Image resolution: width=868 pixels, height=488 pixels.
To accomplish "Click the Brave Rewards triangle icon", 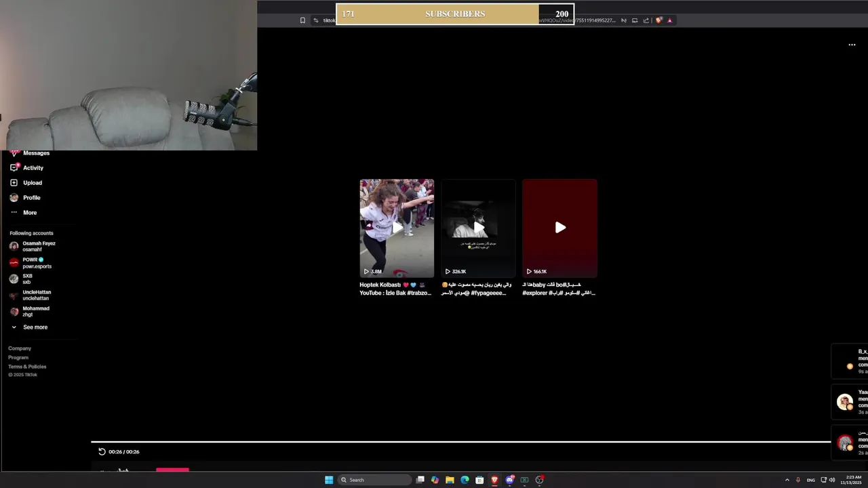I will pos(669,20).
